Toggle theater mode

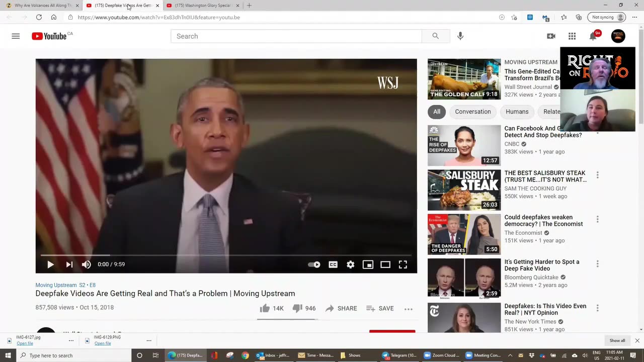pyautogui.click(x=385, y=264)
